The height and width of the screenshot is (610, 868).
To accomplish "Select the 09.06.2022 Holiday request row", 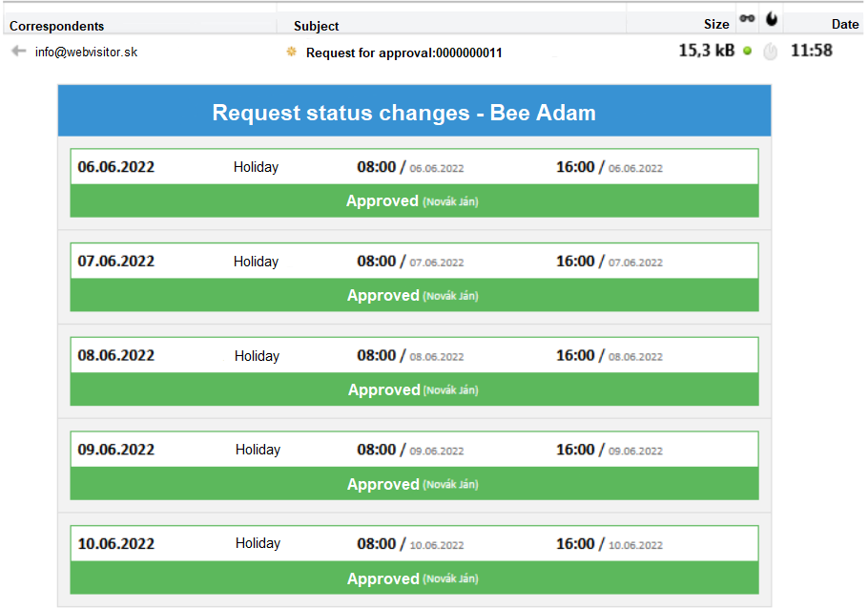I will (x=414, y=450).
